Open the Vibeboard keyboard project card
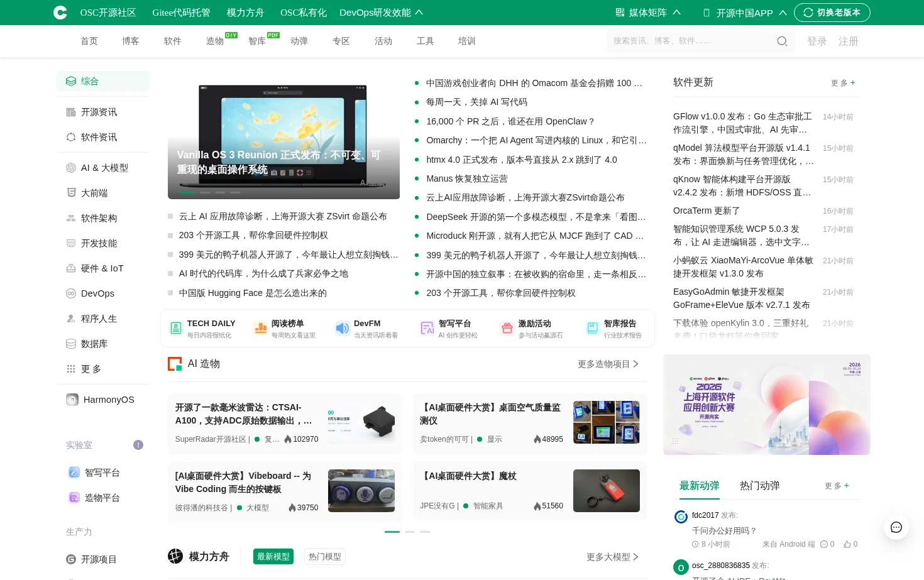Image resolution: width=924 pixels, height=580 pixels. tap(285, 492)
